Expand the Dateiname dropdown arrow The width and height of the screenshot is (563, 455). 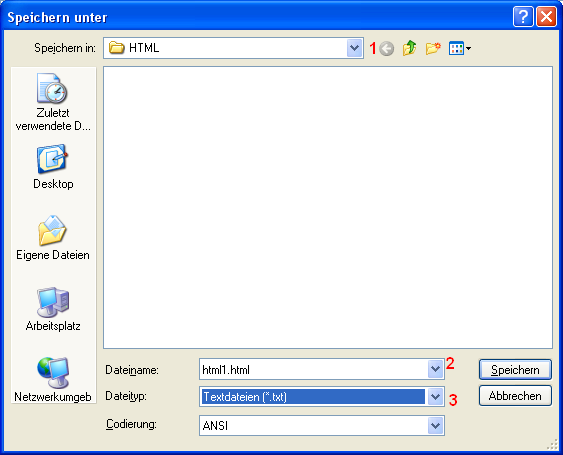coord(435,369)
